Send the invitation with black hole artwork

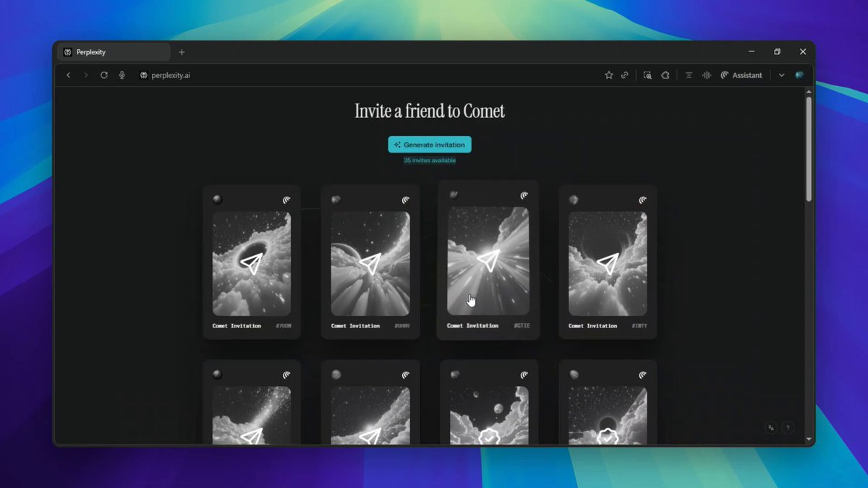coord(252,263)
